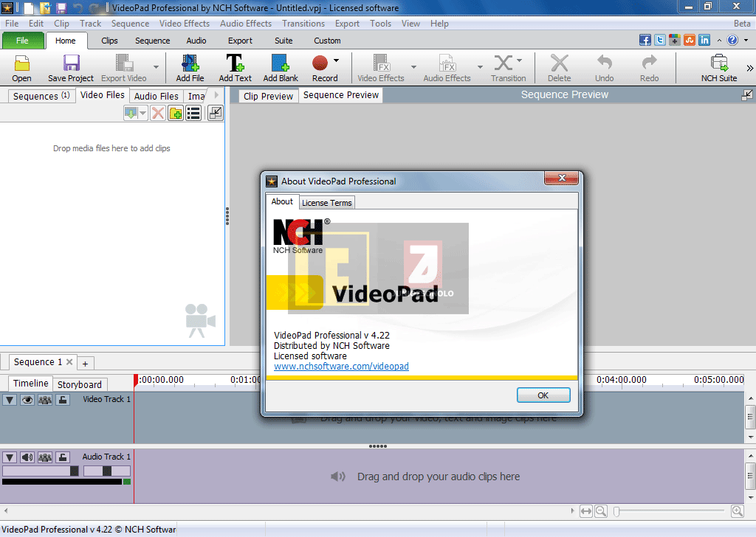Open the Export Video dropdown arrow
The image size is (756, 537).
coord(154,68)
